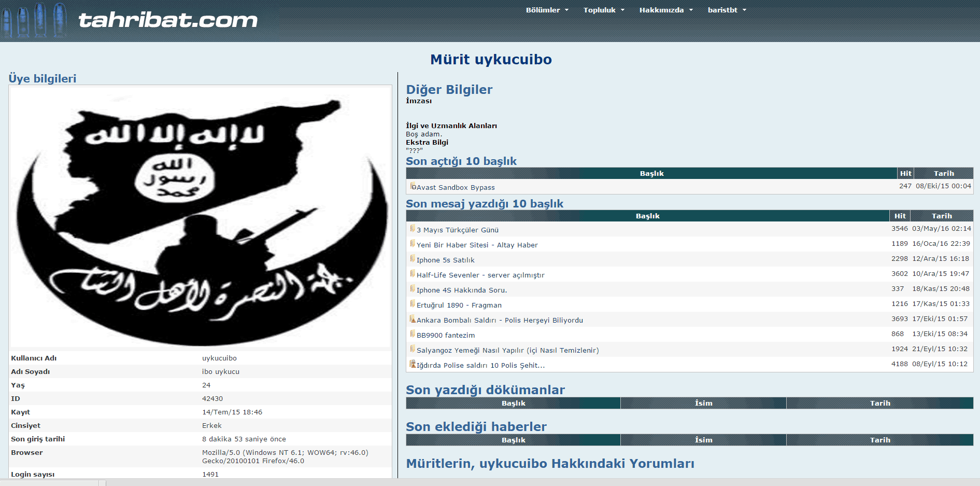Open Iğdırda Polise saldırı thread
This screenshot has height=486, width=980.
pyautogui.click(x=480, y=366)
